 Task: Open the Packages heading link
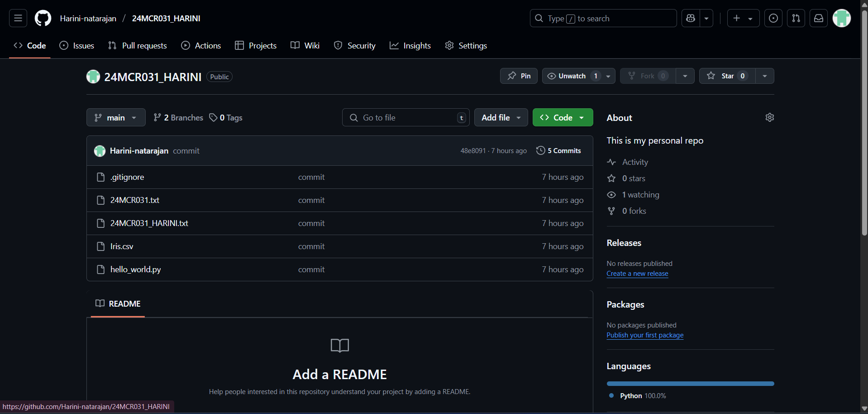(x=625, y=304)
